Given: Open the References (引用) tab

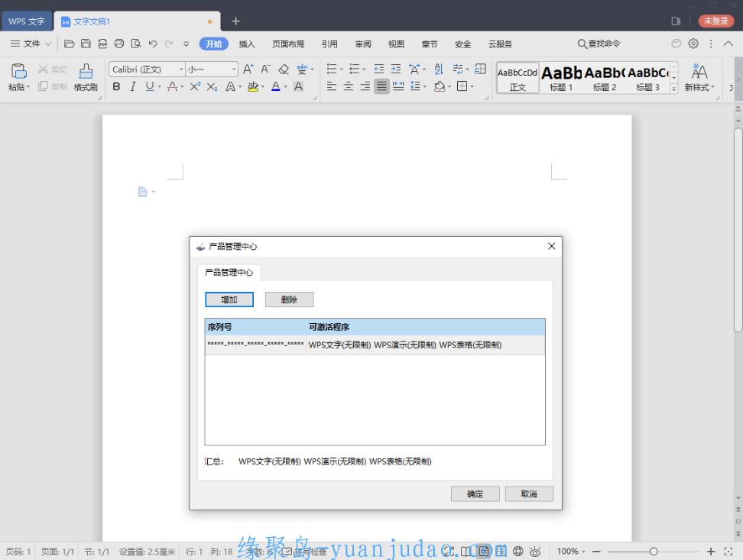Looking at the screenshot, I should (329, 44).
